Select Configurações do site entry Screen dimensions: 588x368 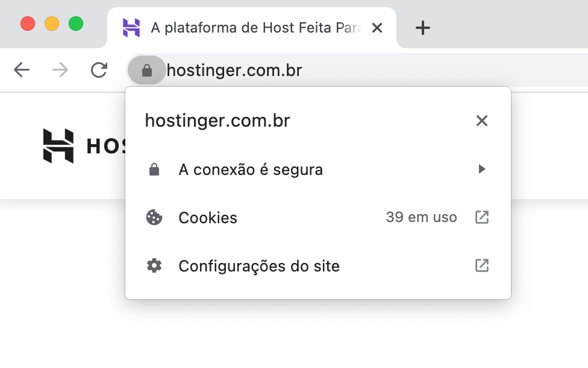click(x=258, y=265)
